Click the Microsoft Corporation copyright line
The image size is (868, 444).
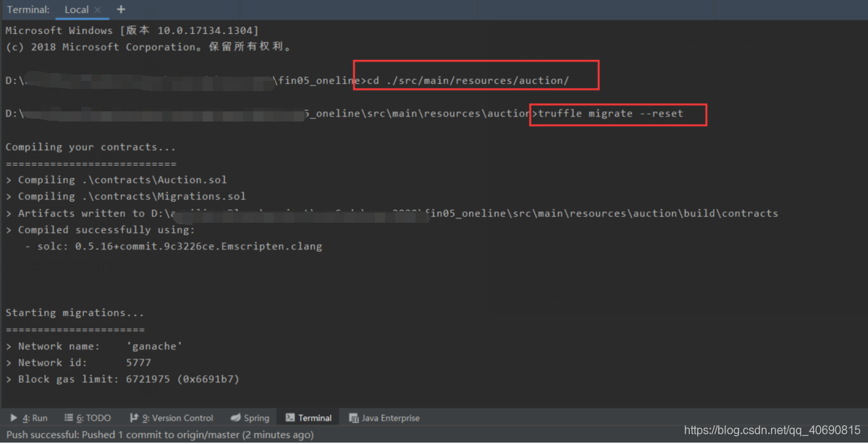point(148,47)
